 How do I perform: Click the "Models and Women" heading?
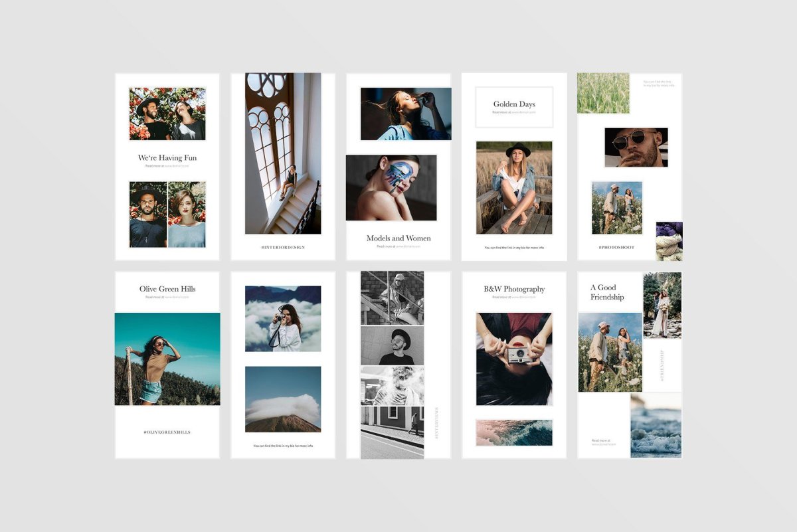(x=398, y=238)
